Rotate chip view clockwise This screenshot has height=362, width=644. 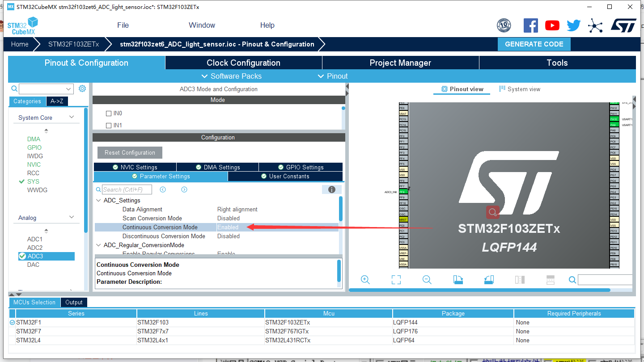[x=458, y=280]
